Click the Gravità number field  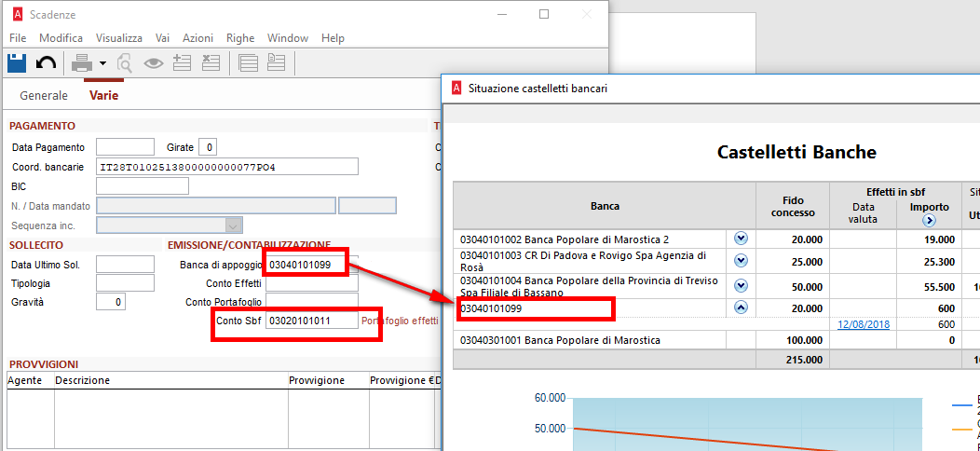coord(111,302)
